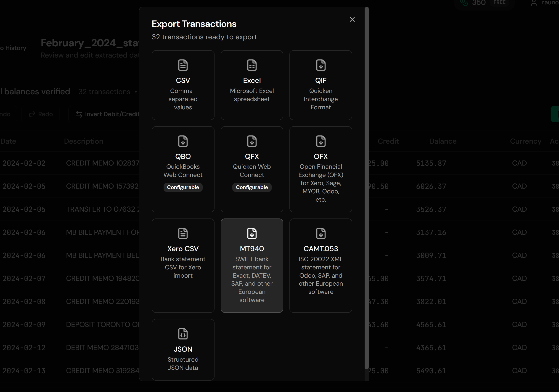Click the credits coin icon
Viewport: 559px width, 392px height.
(x=464, y=3)
